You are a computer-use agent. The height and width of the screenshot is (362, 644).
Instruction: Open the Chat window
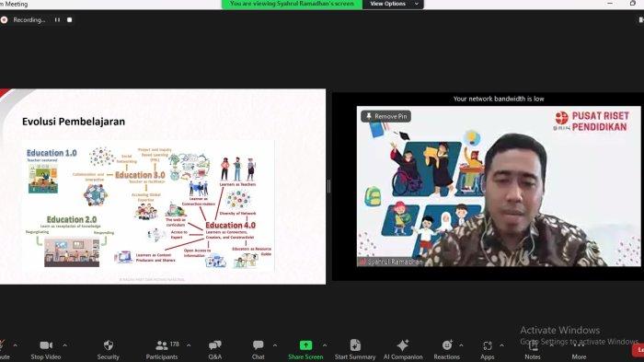click(258, 349)
